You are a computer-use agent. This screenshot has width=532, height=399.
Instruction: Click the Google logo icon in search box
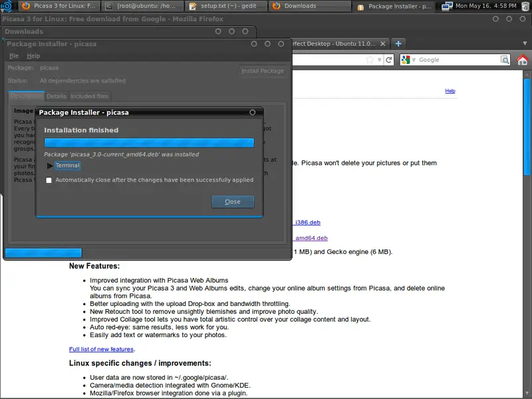tap(406, 60)
